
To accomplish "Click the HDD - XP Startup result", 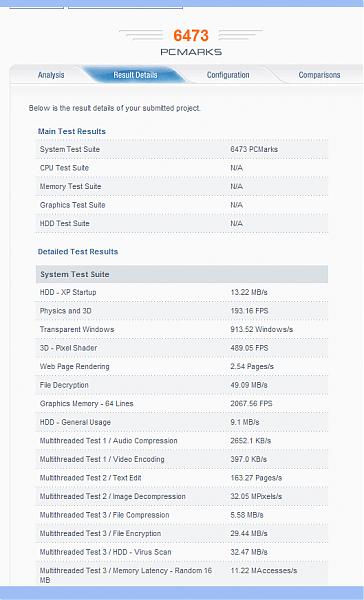I will point(182,292).
